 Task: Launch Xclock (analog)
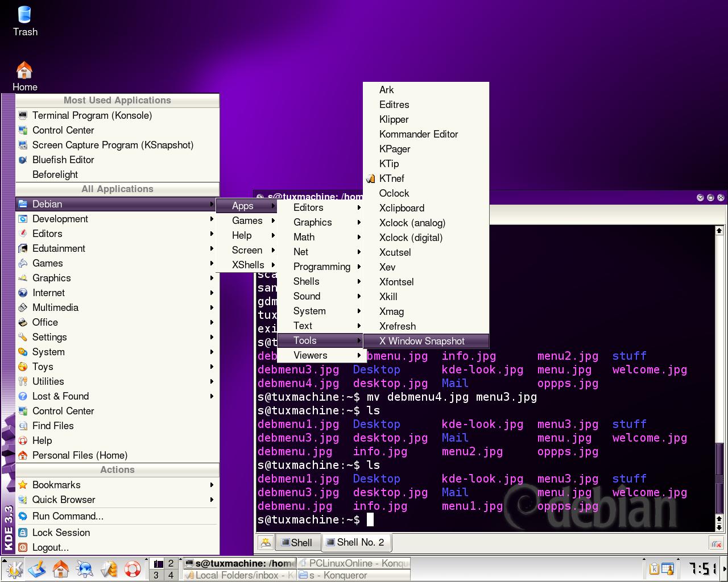coord(426,223)
